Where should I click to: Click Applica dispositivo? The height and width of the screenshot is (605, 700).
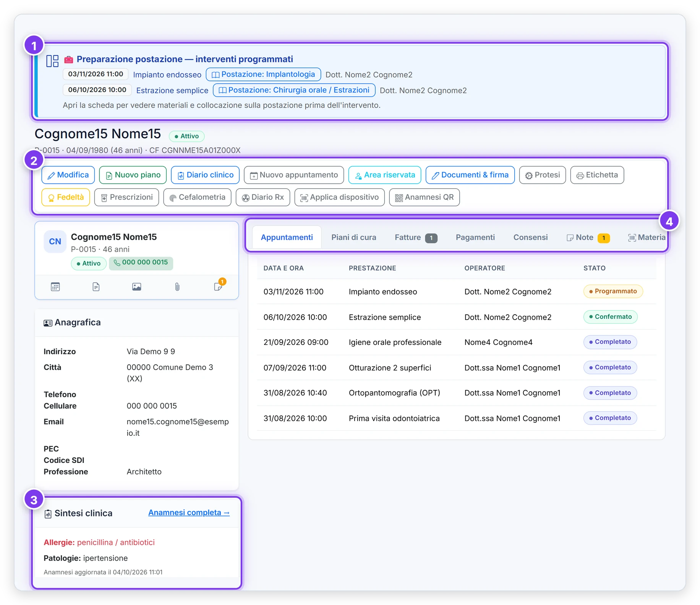tap(340, 197)
